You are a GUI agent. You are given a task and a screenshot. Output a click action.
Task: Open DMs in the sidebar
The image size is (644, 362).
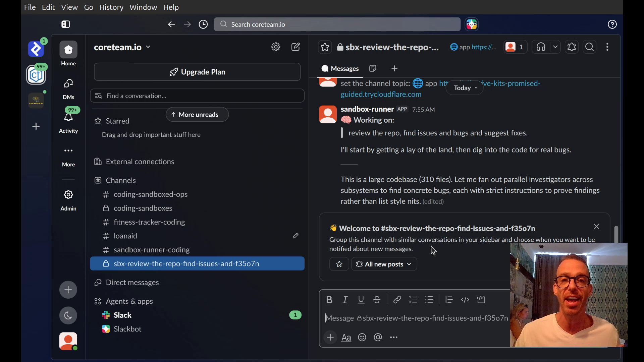pyautogui.click(x=69, y=89)
